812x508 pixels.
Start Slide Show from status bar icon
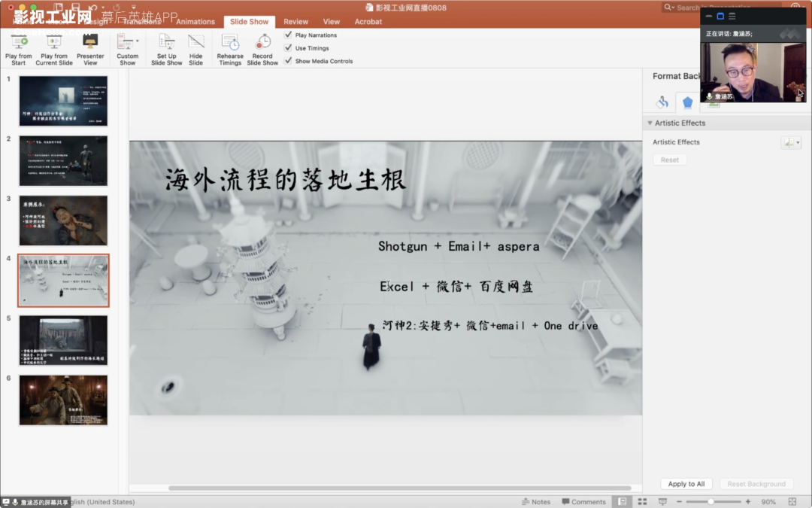(x=662, y=502)
